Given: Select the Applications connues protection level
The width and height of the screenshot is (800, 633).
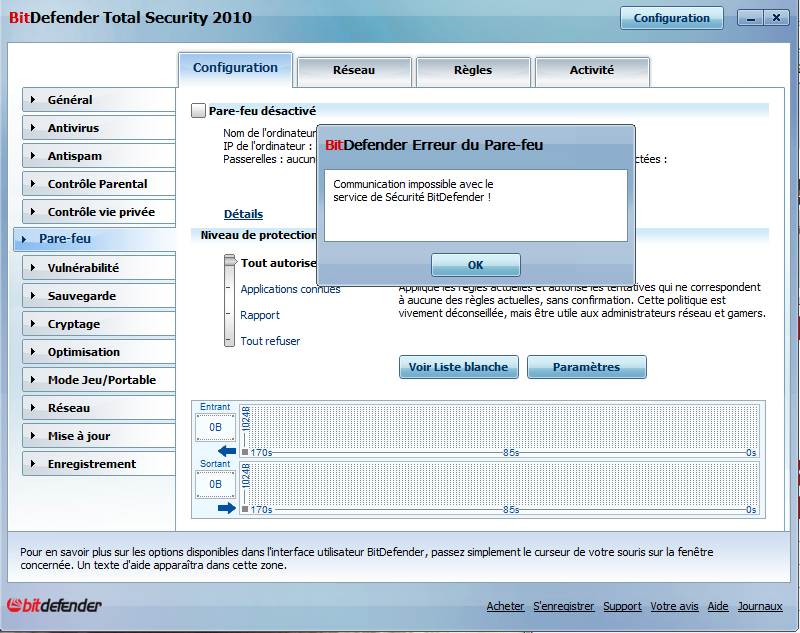Looking at the screenshot, I should point(290,289).
